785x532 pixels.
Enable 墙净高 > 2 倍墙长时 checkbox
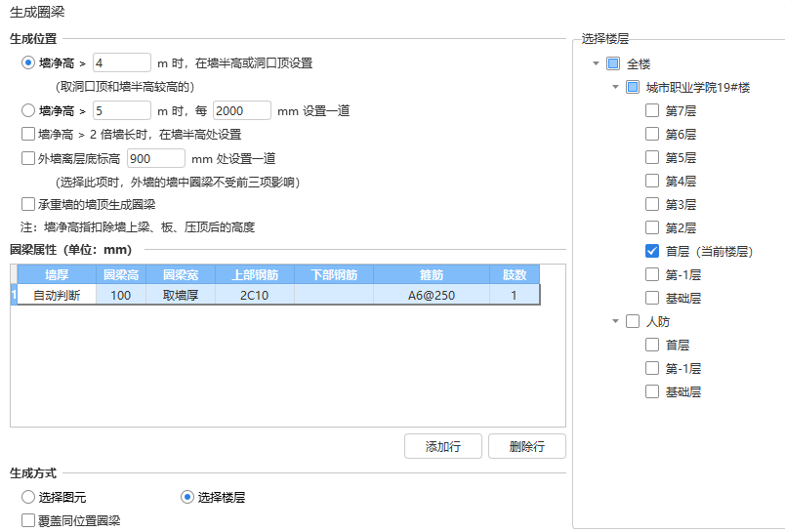point(28,134)
